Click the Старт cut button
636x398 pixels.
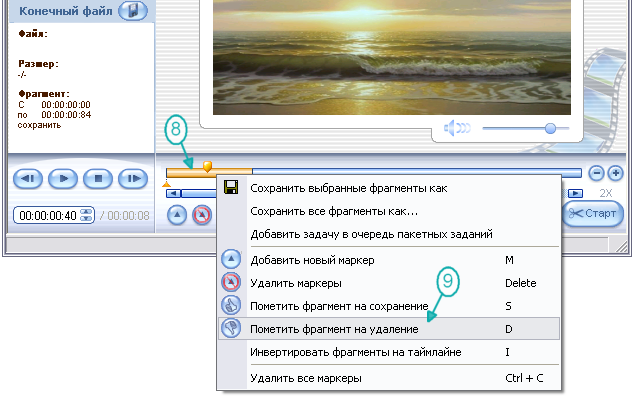coord(593,213)
